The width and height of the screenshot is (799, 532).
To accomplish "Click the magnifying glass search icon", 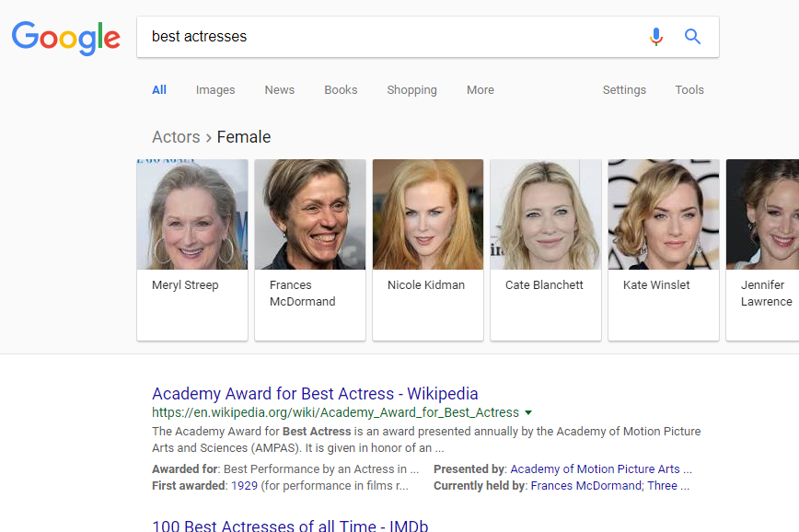I will click(x=692, y=37).
